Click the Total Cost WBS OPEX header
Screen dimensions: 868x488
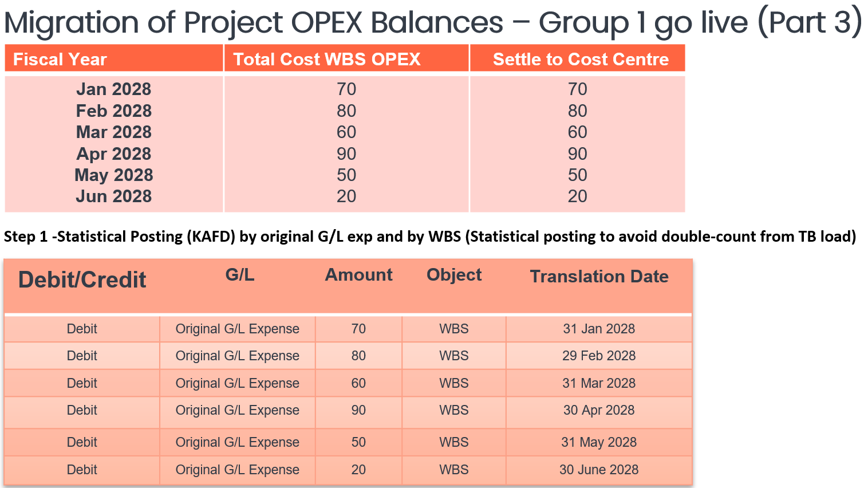point(327,59)
